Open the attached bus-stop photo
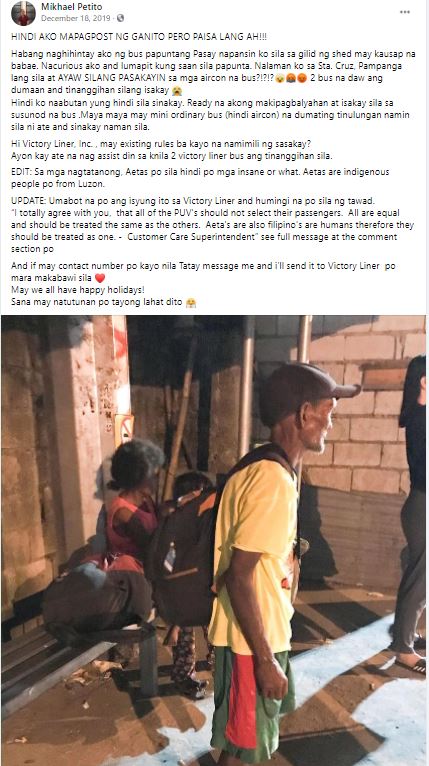Image resolution: width=429 pixels, height=766 pixels. [x=214, y=540]
